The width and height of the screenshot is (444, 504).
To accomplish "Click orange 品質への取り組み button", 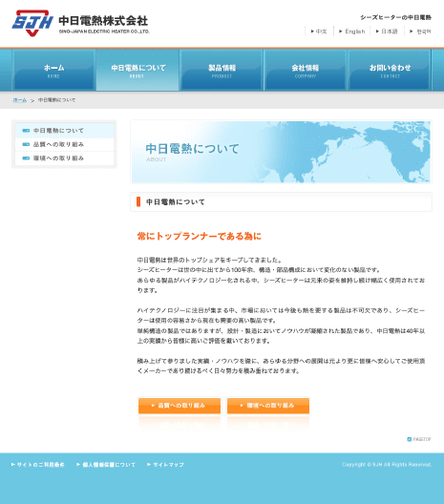I will click(180, 406).
